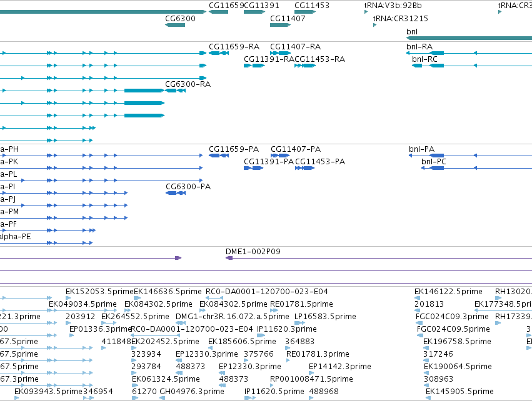
Task: Select the DMG1-chr3R.16.072.a.5prime label
Action: tap(233, 317)
